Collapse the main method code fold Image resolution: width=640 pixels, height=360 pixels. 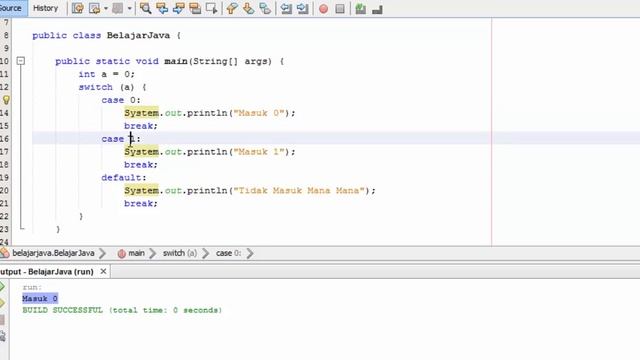pos(20,61)
